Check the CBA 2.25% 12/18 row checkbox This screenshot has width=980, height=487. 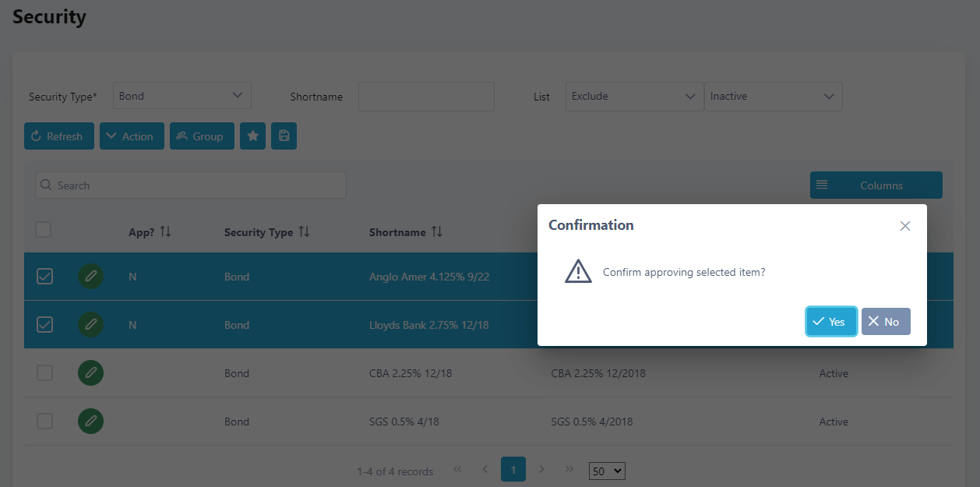[45, 373]
